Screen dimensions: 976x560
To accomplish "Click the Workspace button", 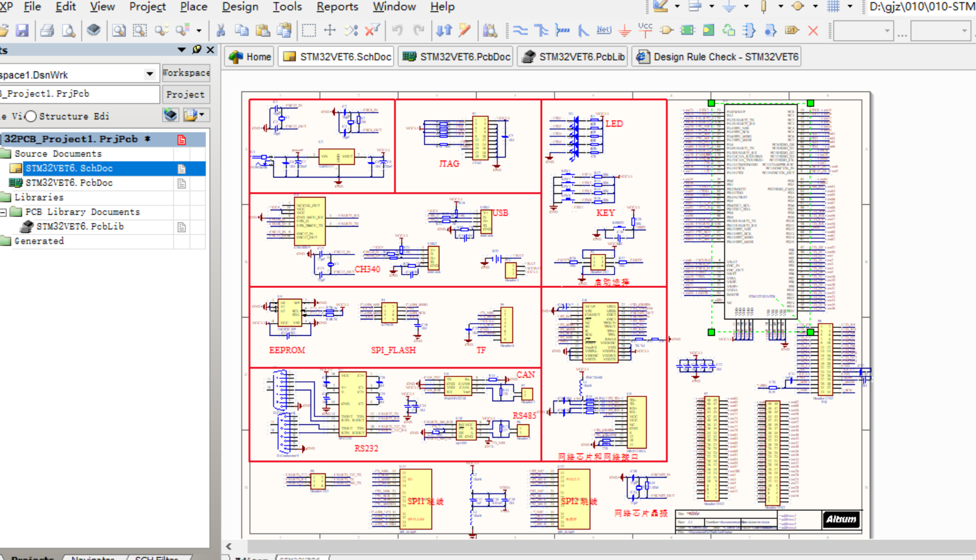I will [x=186, y=73].
